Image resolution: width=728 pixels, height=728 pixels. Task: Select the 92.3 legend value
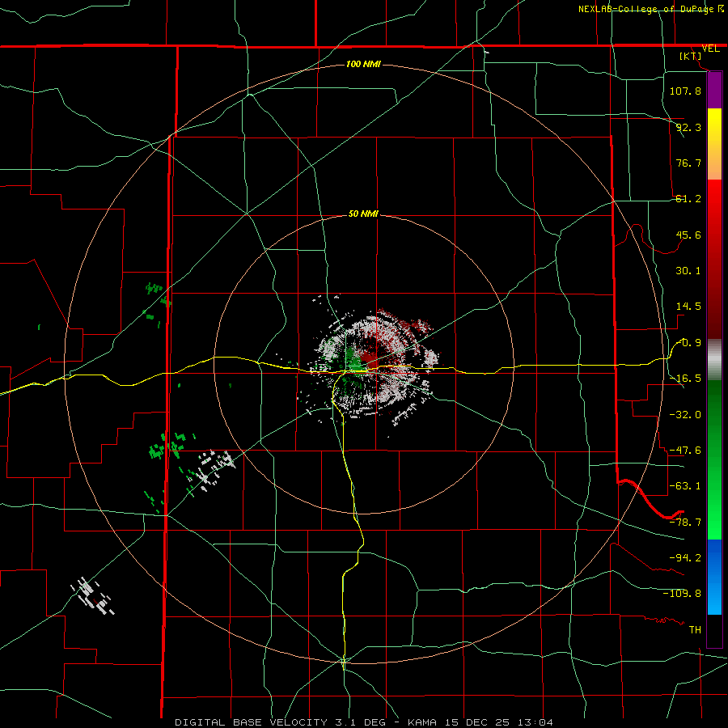pos(688,127)
